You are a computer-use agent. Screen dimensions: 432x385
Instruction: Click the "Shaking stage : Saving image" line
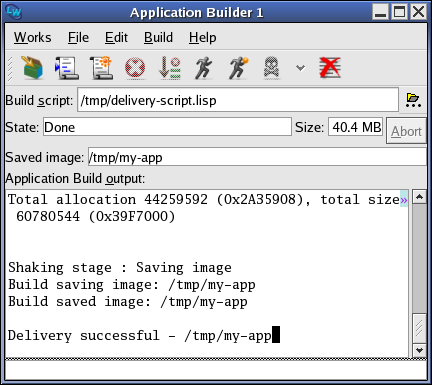point(120,267)
